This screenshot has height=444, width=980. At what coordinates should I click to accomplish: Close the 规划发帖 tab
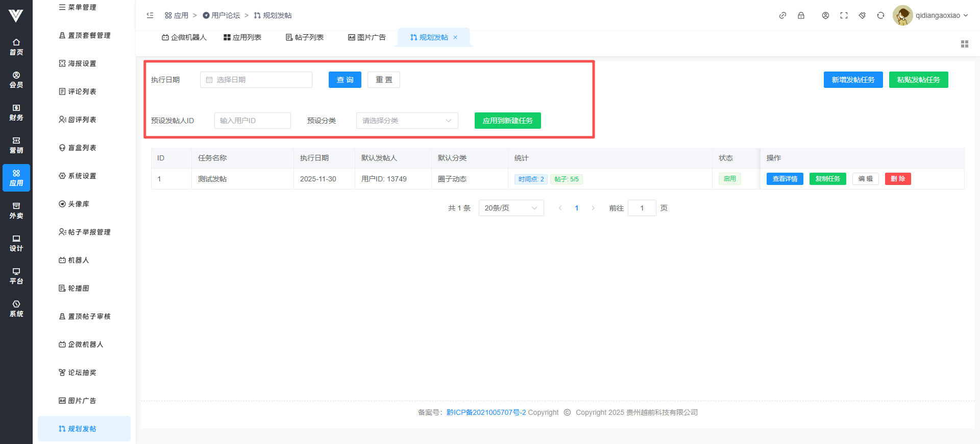pos(455,37)
